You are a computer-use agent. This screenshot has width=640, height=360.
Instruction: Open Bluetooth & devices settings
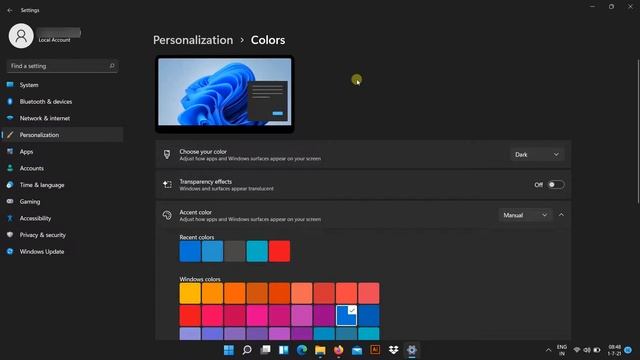pyautogui.click(x=62, y=102)
